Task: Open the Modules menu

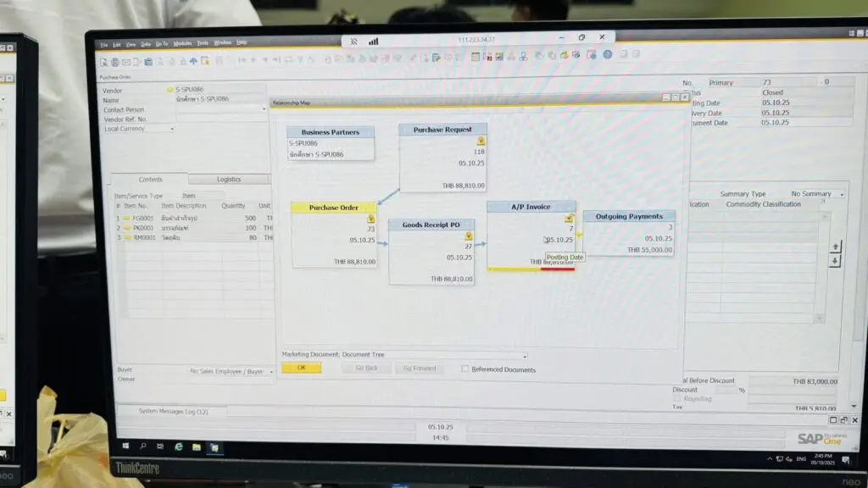Action: tap(182, 42)
